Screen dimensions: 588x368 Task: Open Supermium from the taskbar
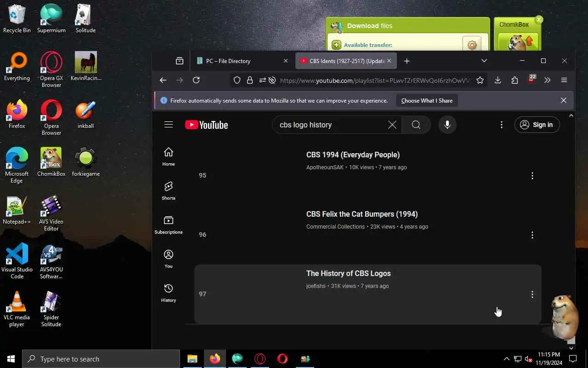[237, 359]
